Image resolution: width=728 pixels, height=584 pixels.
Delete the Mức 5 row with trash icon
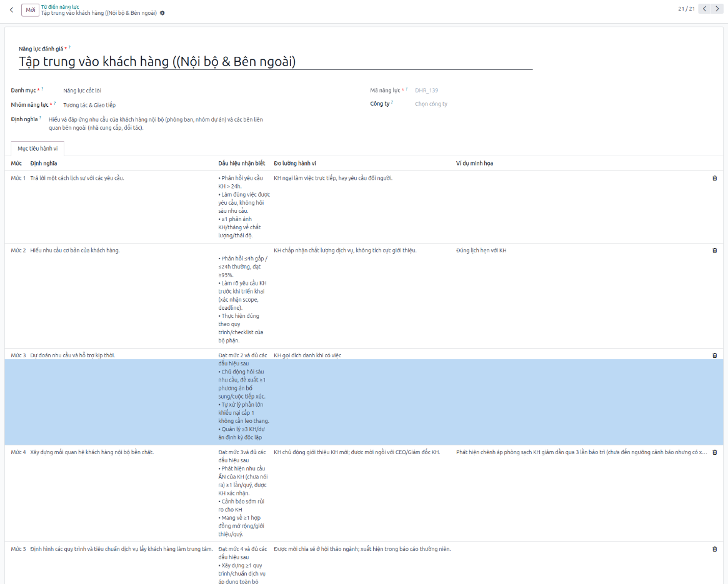point(714,549)
